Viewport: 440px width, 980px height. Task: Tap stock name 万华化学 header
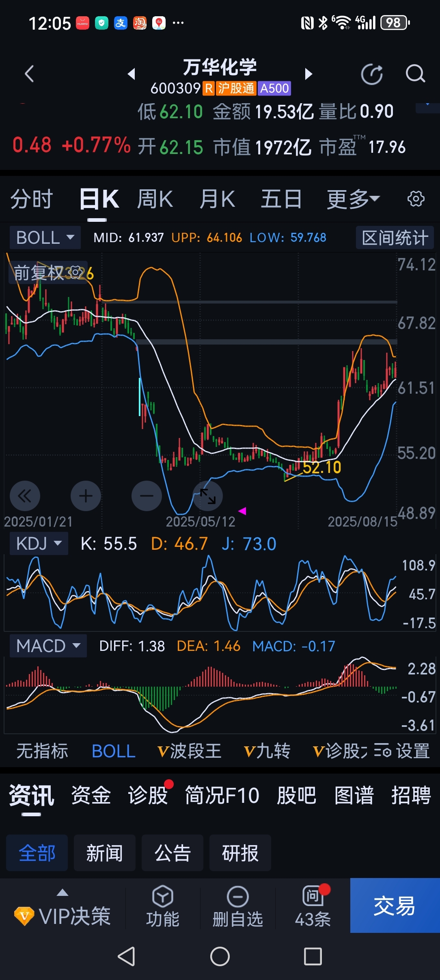(220, 67)
